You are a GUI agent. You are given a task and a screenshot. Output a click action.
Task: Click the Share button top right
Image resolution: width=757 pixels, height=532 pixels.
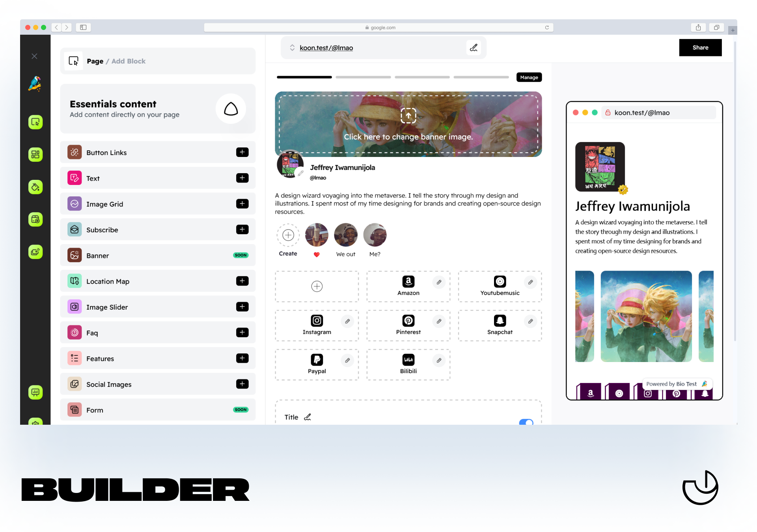(x=700, y=47)
